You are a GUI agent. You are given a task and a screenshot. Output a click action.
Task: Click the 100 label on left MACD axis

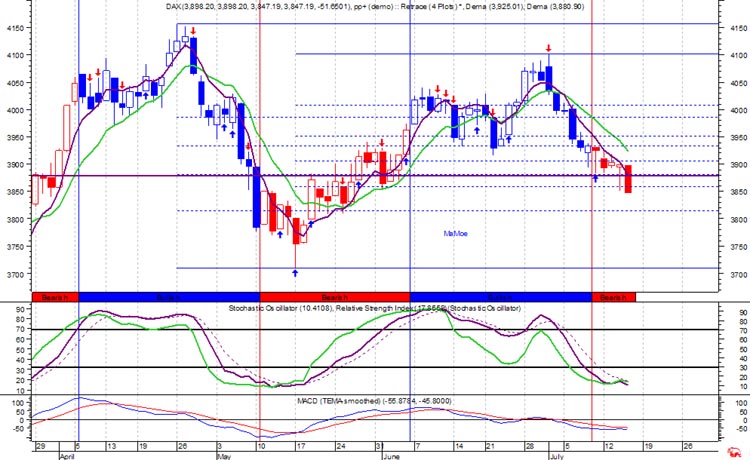pos(18,403)
